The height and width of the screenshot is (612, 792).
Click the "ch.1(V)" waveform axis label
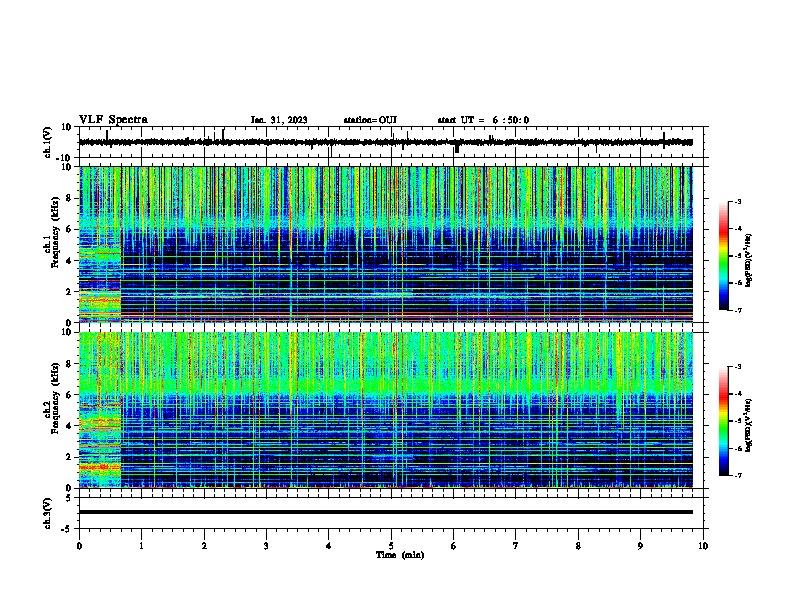47,142
